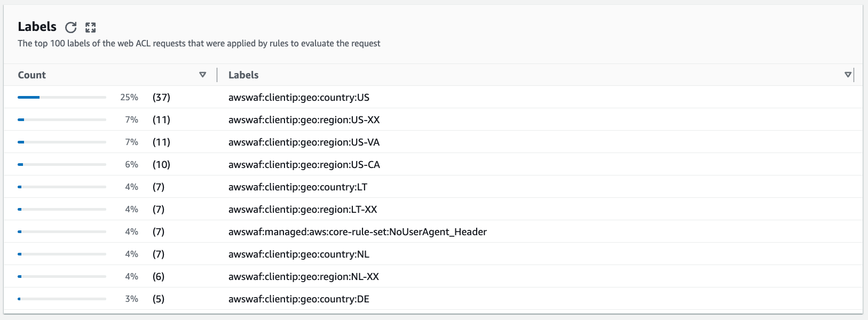
Task: Expand Labels panel to fullscreen
Action: point(91,27)
